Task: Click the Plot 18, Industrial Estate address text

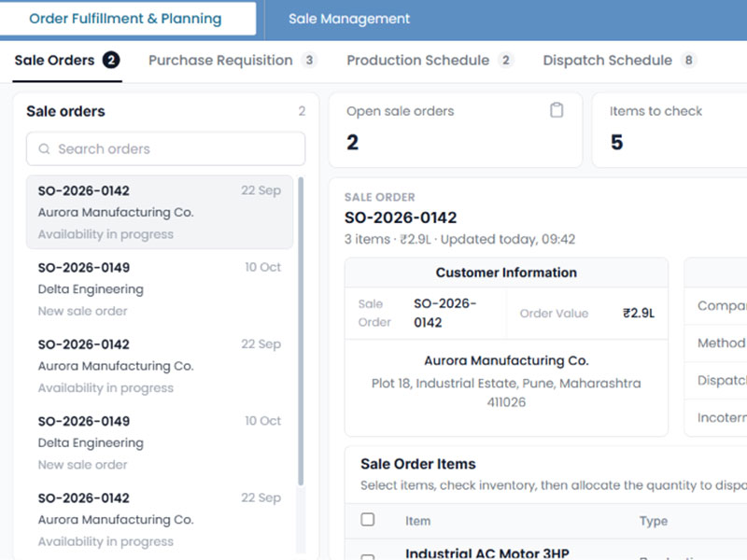Action: 506,392
